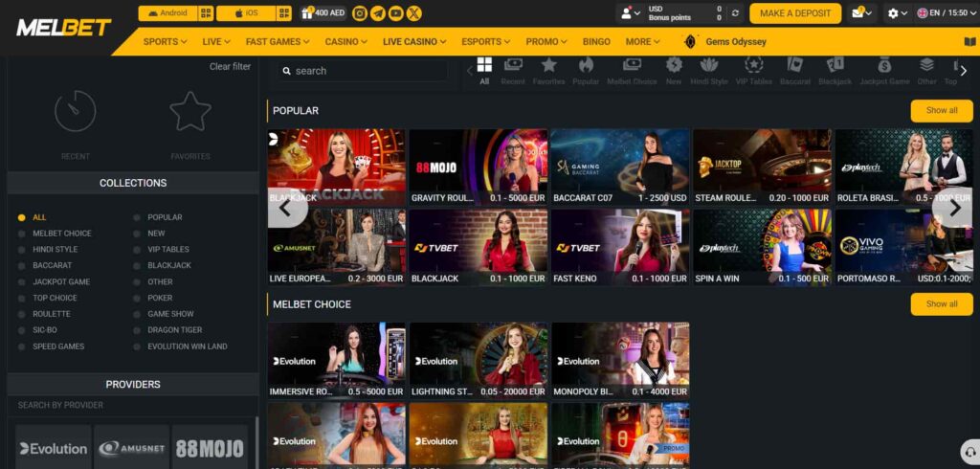Download the iOS app

click(x=246, y=13)
